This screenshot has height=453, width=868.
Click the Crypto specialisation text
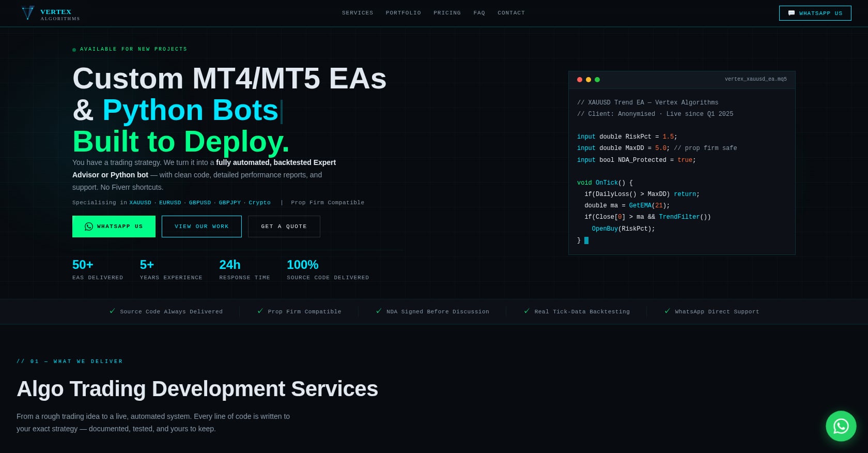(260, 203)
